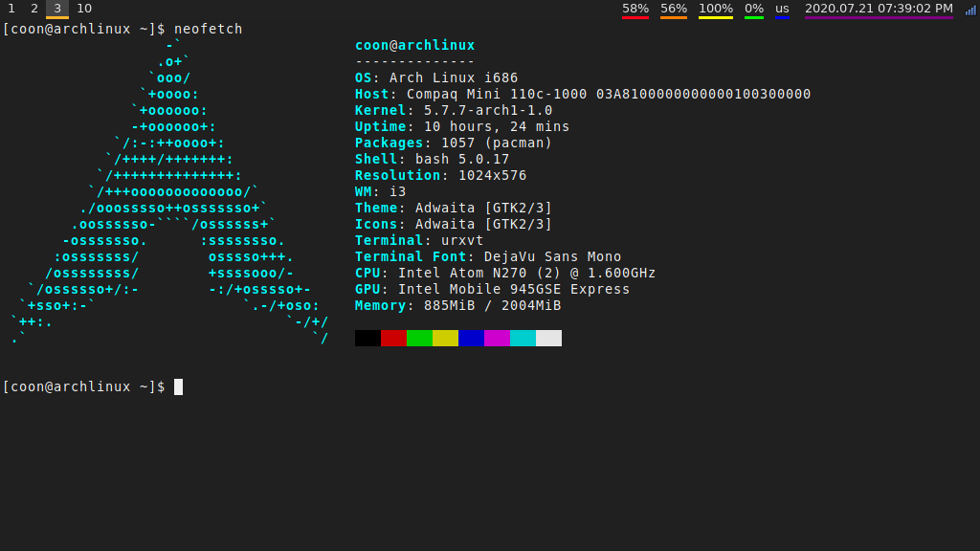Click the Terminal Font: DejaVu Sans Mono line

pos(488,256)
